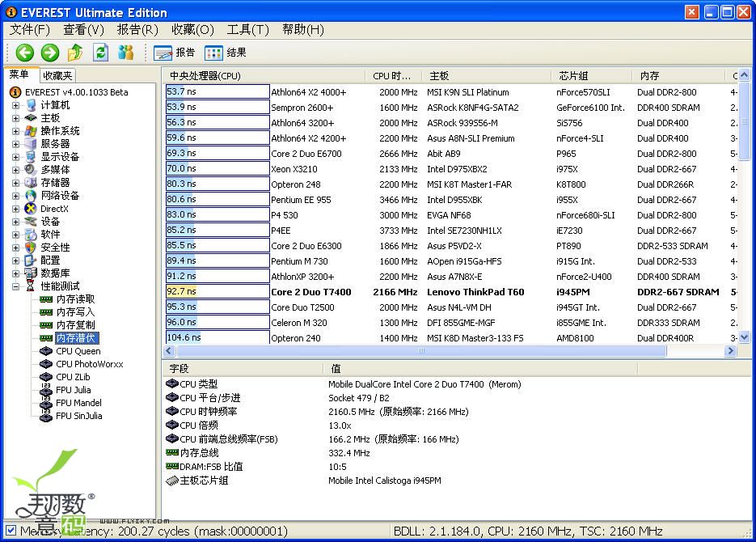The width and height of the screenshot is (756, 542).
Task: Select FPU SinJulia benchmark icon
Action: (46, 416)
